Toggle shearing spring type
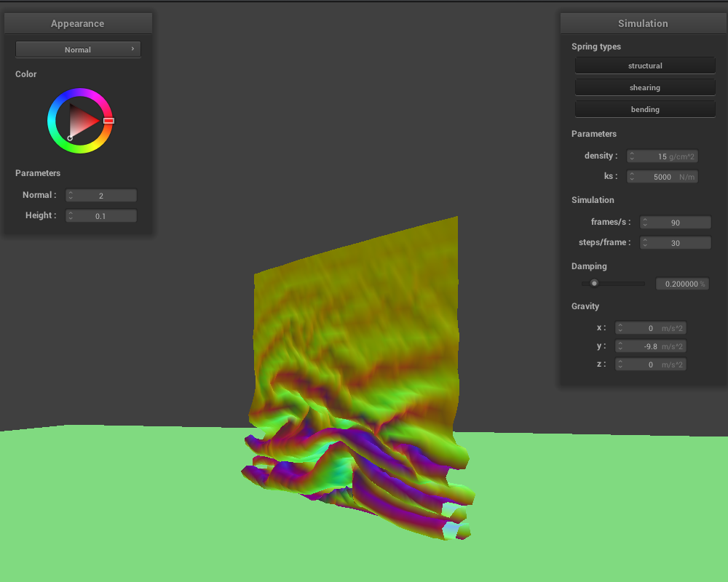 pyautogui.click(x=645, y=87)
